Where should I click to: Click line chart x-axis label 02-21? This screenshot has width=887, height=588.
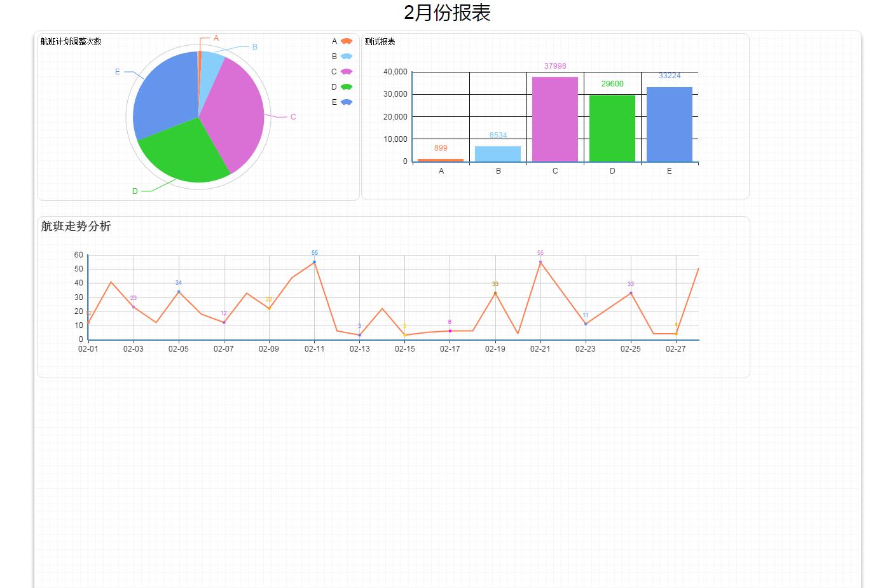pos(540,349)
